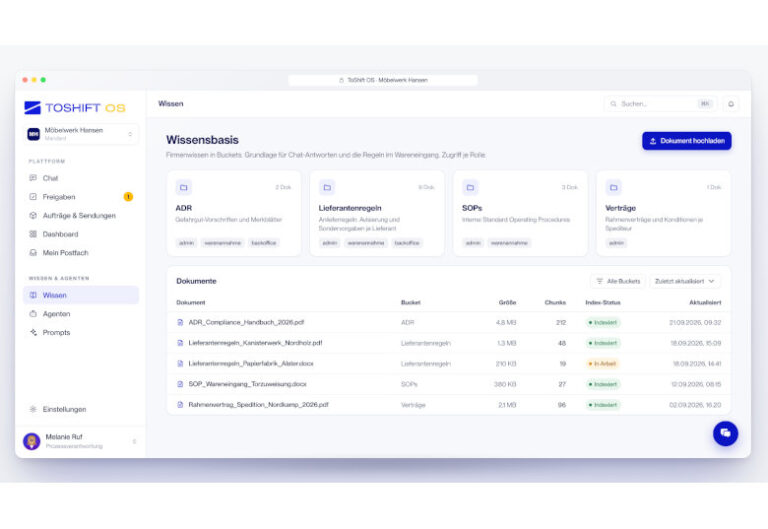Click the search magnifier icon
The height and width of the screenshot is (529, 768).
point(613,104)
